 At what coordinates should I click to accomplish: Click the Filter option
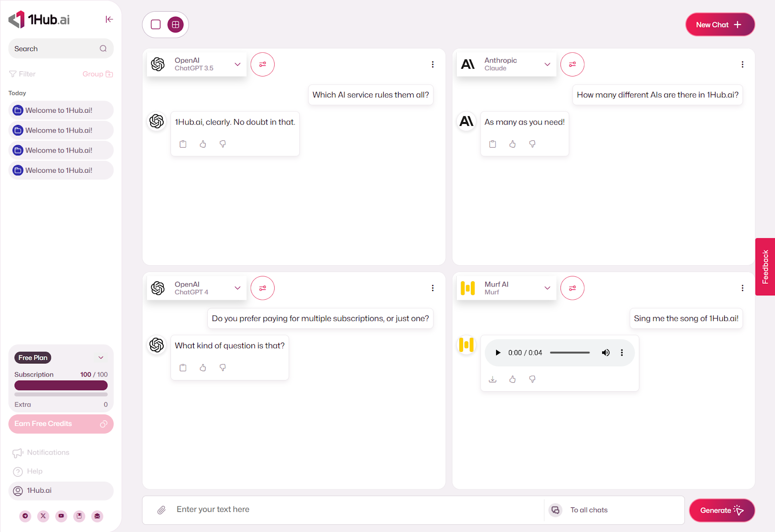tap(22, 74)
